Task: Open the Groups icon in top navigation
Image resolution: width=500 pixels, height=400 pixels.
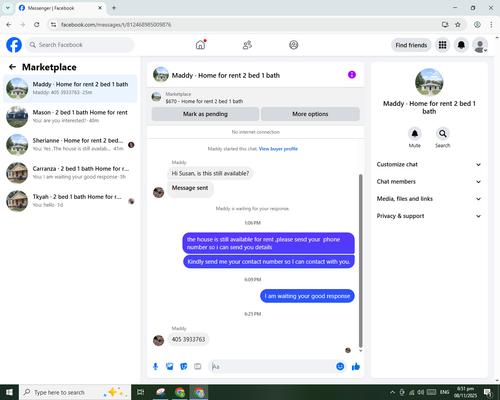Action: click(x=294, y=45)
